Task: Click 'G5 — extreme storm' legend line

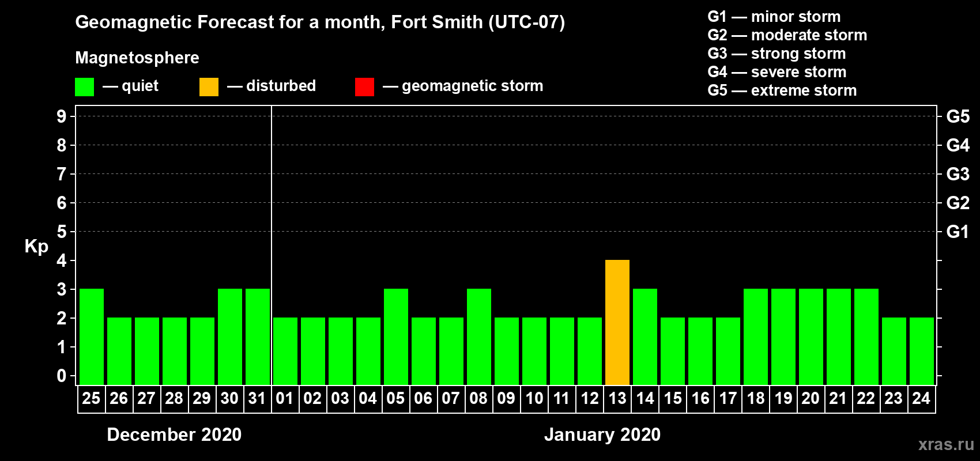Action: pyautogui.click(x=782, y=90)
